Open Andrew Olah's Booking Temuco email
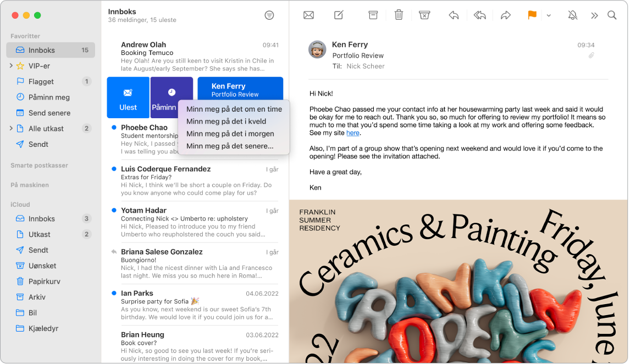This screenshot has height=364, width=630. coord(195,56)
